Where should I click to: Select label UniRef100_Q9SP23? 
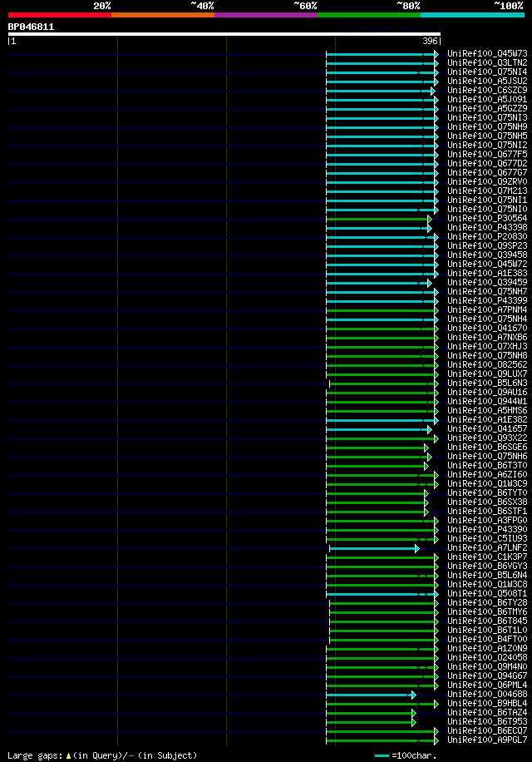coord(487,246)
